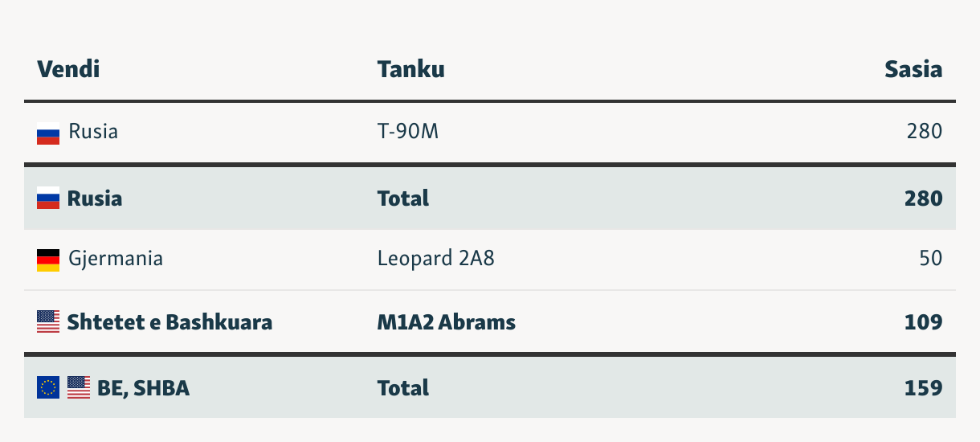Screen dimensions: 980x442
Task: Click the bold 280 in Rusia Total row
Action: (x=924, y=198)
